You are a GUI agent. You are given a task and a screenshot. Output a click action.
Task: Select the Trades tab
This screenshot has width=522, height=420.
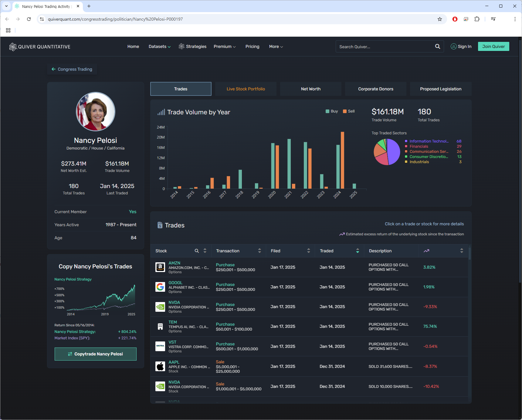tap(181, 89)
